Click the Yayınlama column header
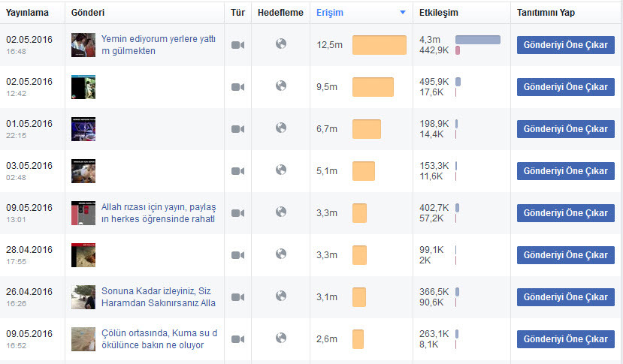Image resolution: width=623 pixels, height=364 pixels. pos(27,13)
